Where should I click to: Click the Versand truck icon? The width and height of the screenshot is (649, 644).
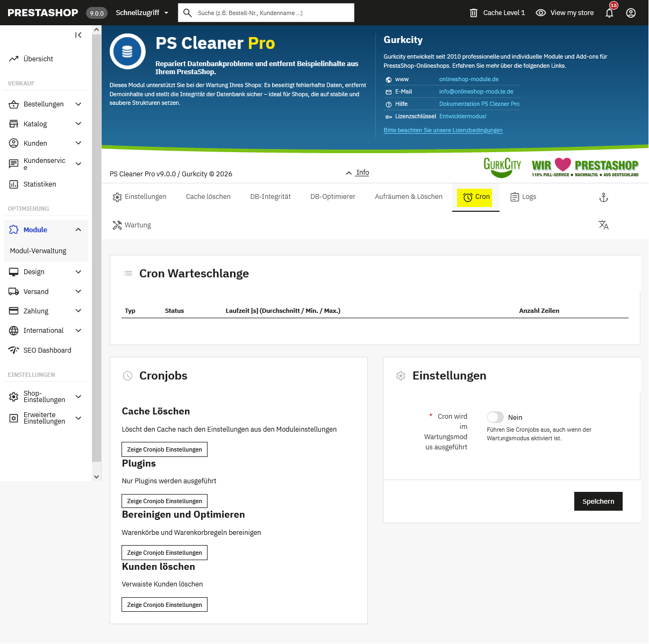coord(14,292)
